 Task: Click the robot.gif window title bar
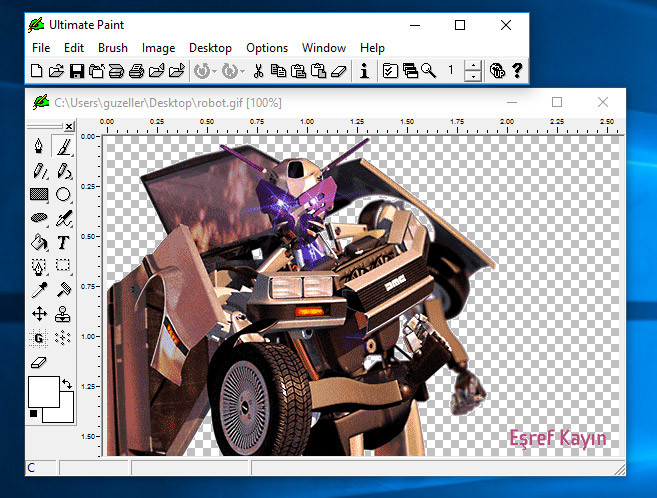(325, 103)
